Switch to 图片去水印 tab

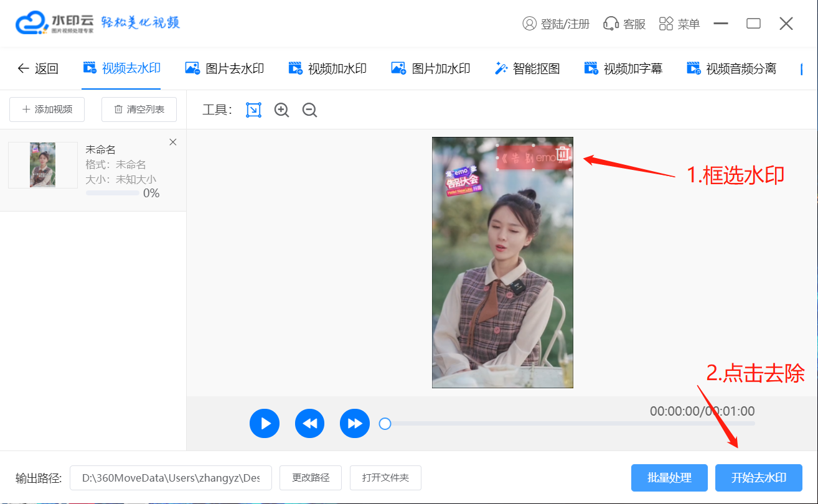tap(225, 68)
